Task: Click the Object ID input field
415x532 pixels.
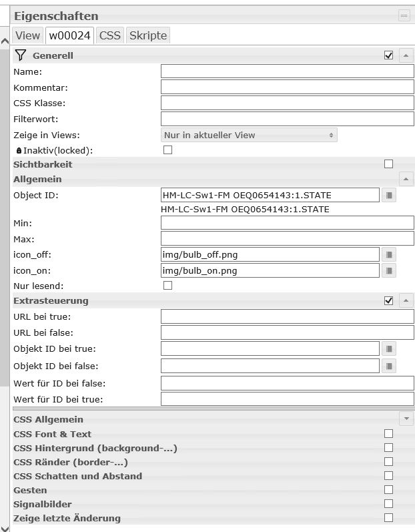Action: click(270, 195)
